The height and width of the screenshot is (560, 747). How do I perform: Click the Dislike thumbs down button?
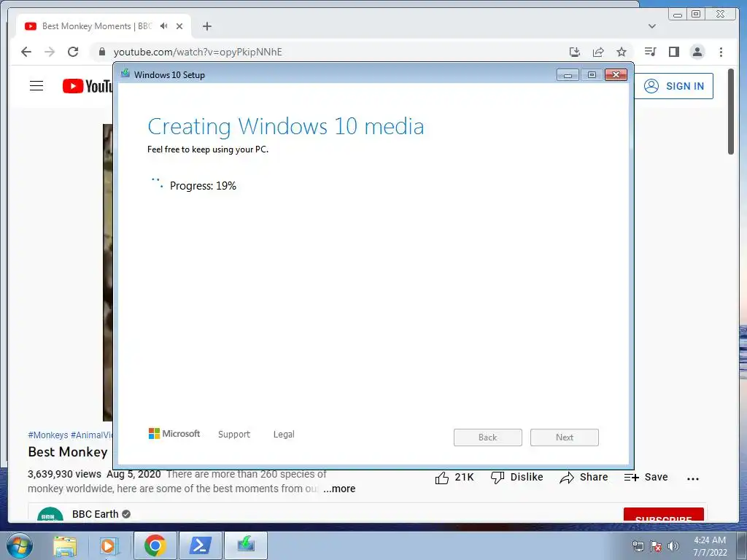coord(517,477)
